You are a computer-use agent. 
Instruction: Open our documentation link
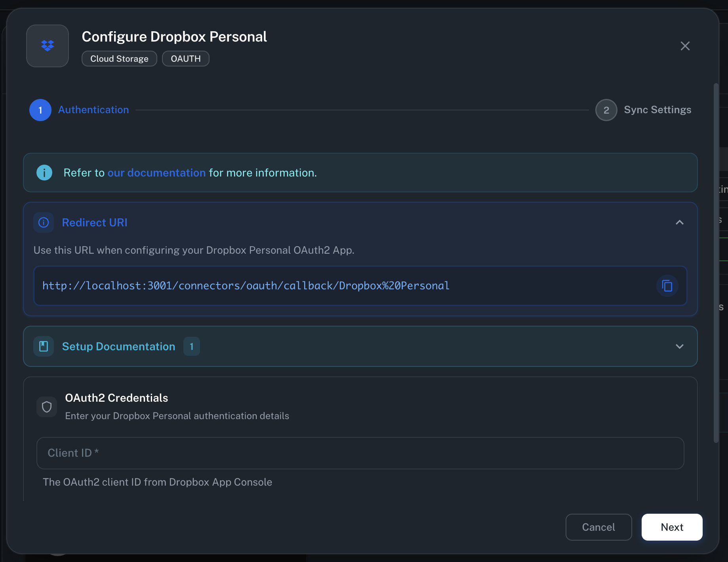click(x=157, y=173)
